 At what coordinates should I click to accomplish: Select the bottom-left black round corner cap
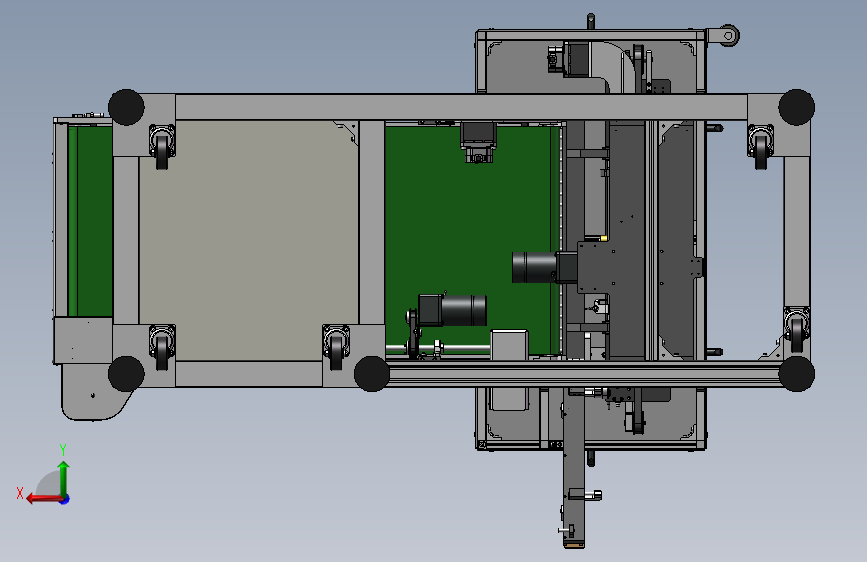[126, 374]
